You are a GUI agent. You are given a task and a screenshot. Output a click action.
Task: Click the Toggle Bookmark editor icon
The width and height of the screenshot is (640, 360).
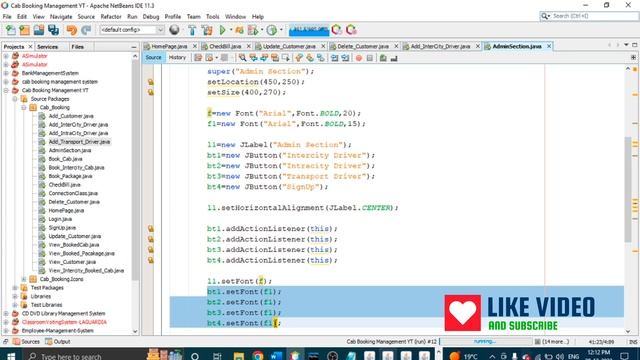pyautogui.click(x=321, y=58)
